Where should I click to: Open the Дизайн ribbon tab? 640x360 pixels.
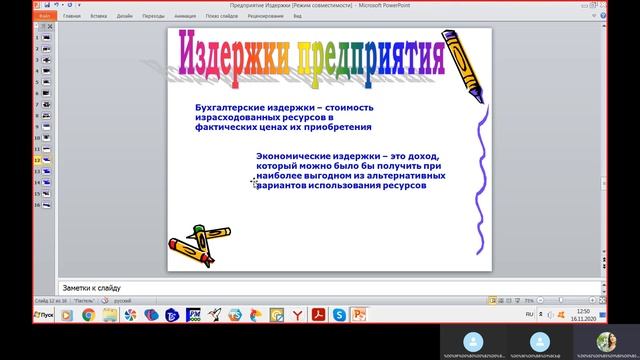click(x=124, y=16)
